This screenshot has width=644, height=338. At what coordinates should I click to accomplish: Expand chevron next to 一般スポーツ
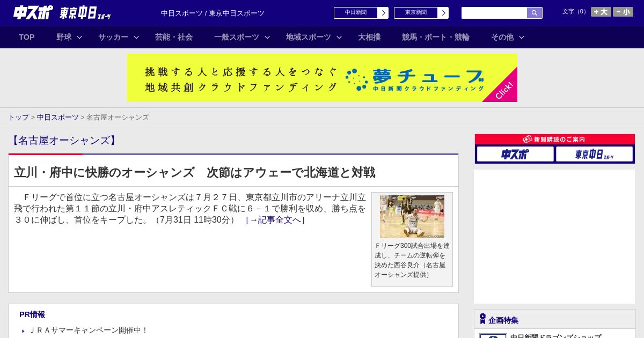(267, 37)
